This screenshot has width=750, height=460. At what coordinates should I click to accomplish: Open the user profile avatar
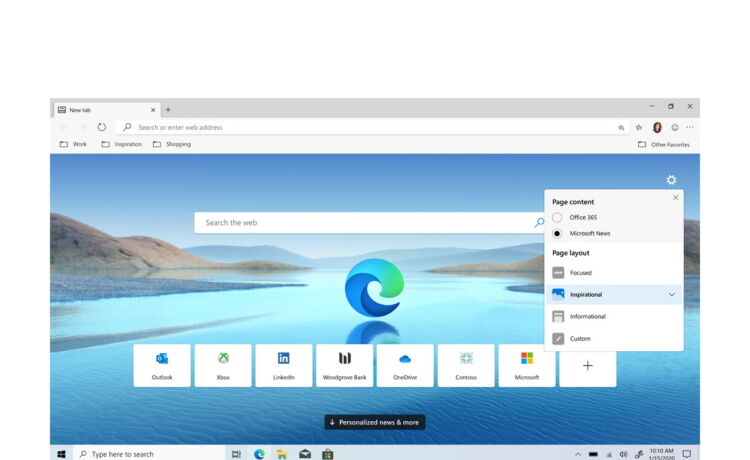click(x=657, y=127)
